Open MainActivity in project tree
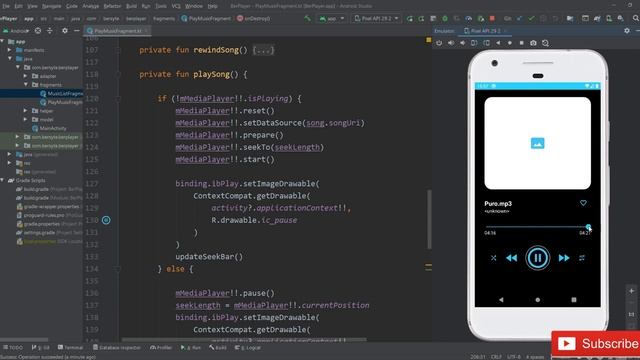The height and width of the screenshot is (360, 640). [x=49, y=128]
